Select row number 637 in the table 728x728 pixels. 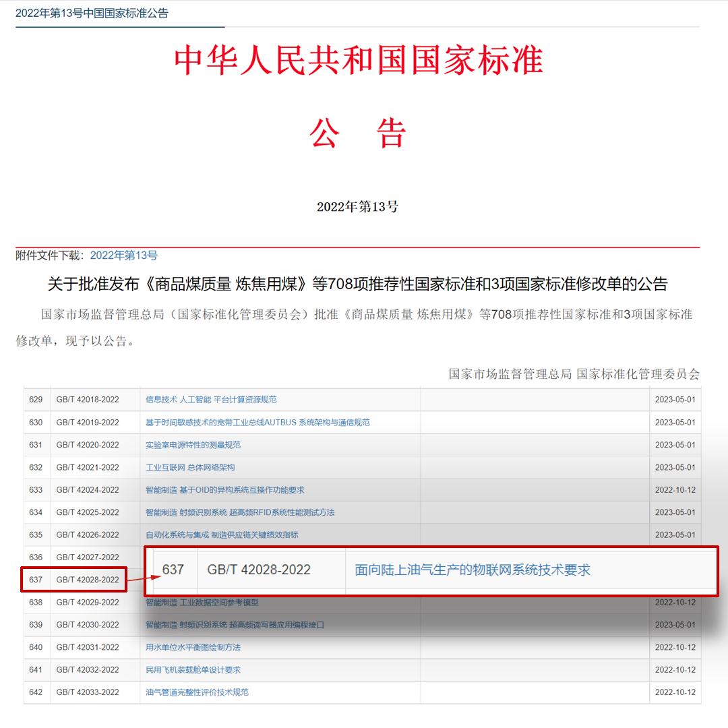tap(173, 570)
